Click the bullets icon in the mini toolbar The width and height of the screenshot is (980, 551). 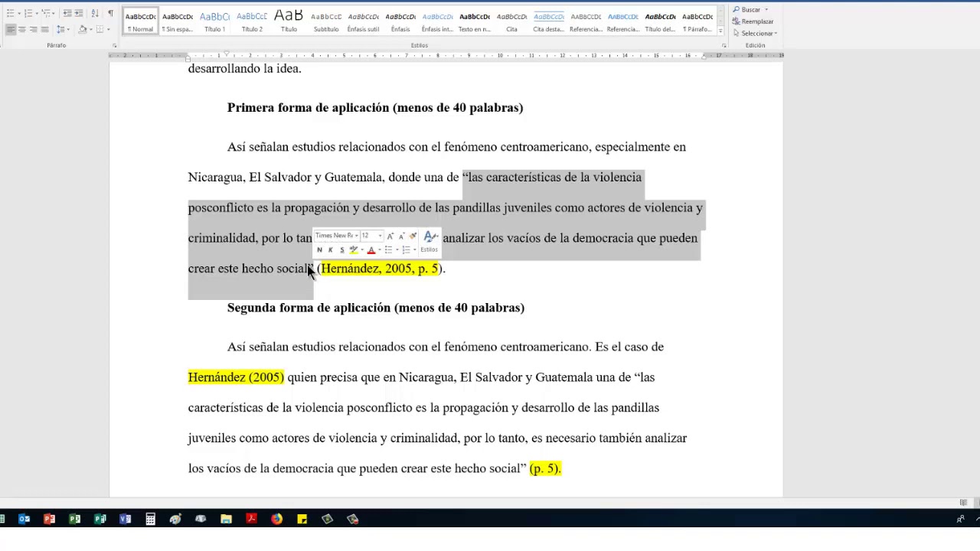tap(388, 249)
